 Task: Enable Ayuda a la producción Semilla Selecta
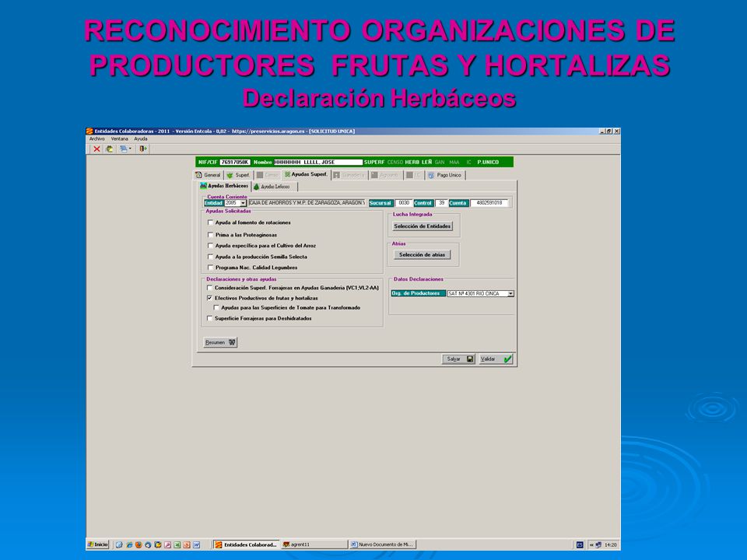tap(210, 257)
